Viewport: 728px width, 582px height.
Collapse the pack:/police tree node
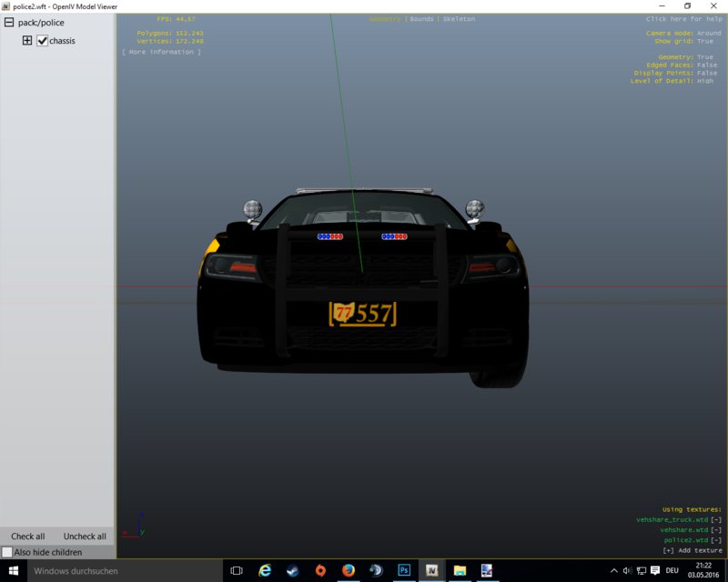9,22
